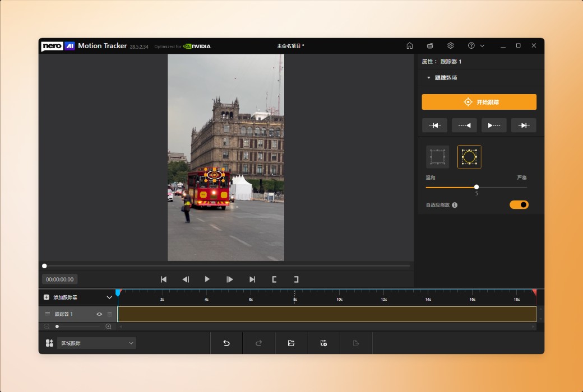Toggle the 自适应缩放 switch off
Screen dimensions: 583x392
(x=519, y=205)
